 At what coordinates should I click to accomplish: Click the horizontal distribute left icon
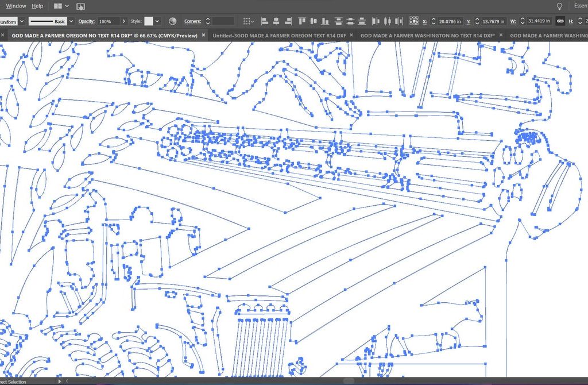tap(375, 21)
